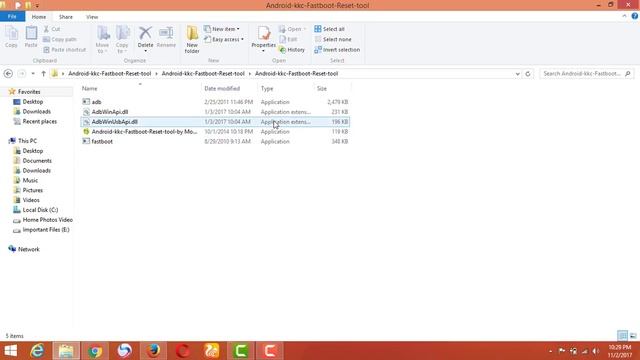Open Firefox from the taskbar
The image size is (640, 360).
(x=153, y=351)
